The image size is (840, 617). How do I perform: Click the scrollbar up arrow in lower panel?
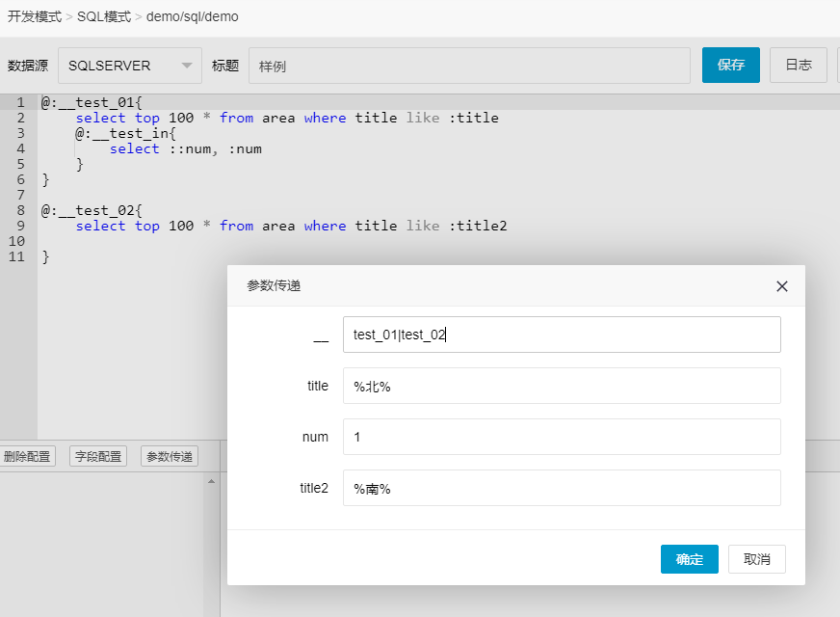pyautogui.click(x=212, y=481)
